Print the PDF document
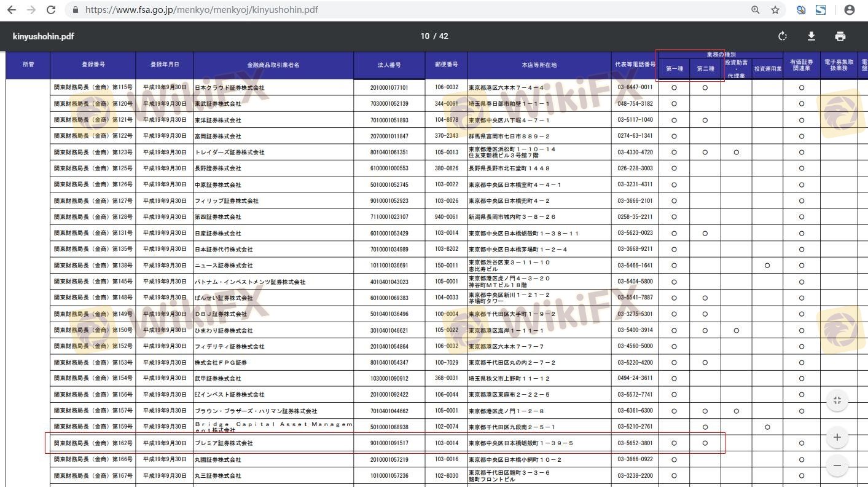The height and width of the screenshot is (487, 868). point(840,36)
